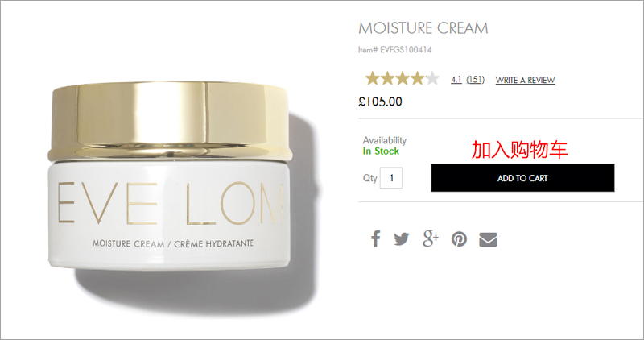Select the Item# EVFGS100414 text
This screenshot has width=644, height=340.
(394, 50)
